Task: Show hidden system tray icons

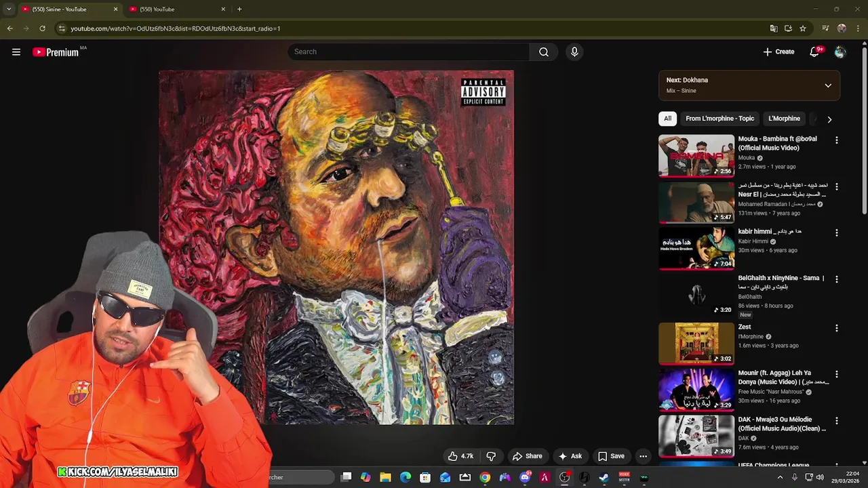Action: point(780,477)
